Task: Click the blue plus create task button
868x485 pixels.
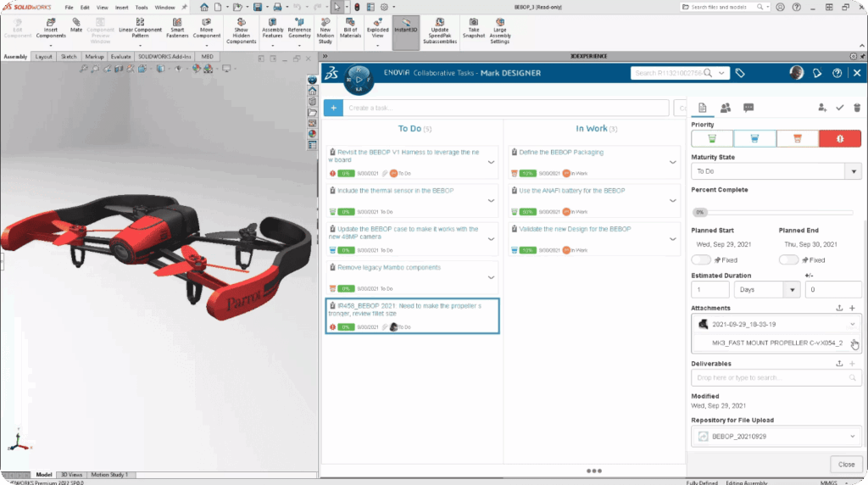Action: [333, 108]
